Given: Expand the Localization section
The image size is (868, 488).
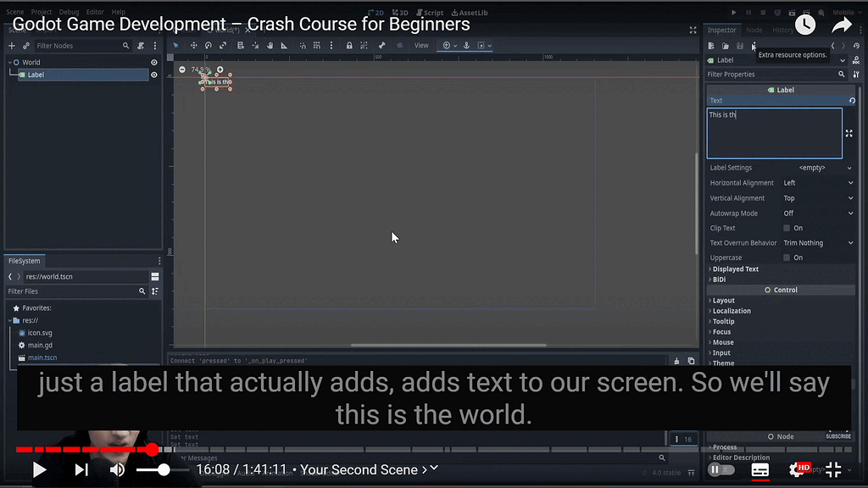Looking at the screenshot, I should [731, 311].
